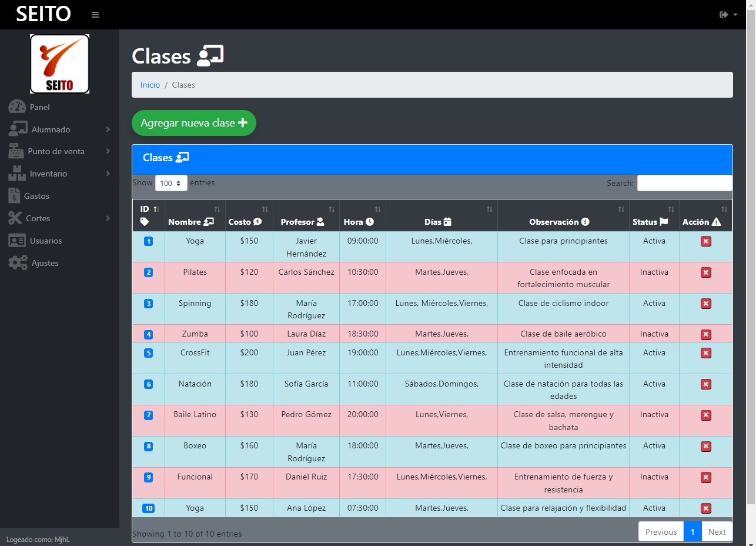756x546 pixels.
Task: Open the Panel dashboard menu item
Action: 39,107
